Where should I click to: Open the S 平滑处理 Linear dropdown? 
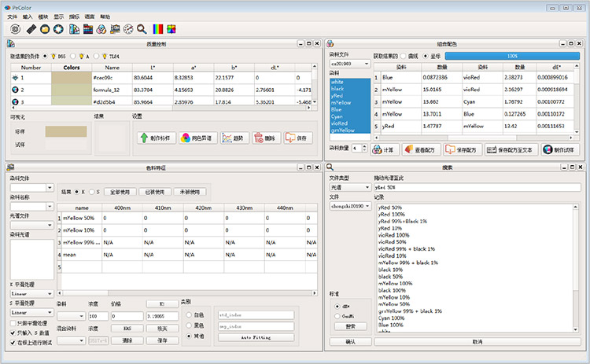coord(31,311)
